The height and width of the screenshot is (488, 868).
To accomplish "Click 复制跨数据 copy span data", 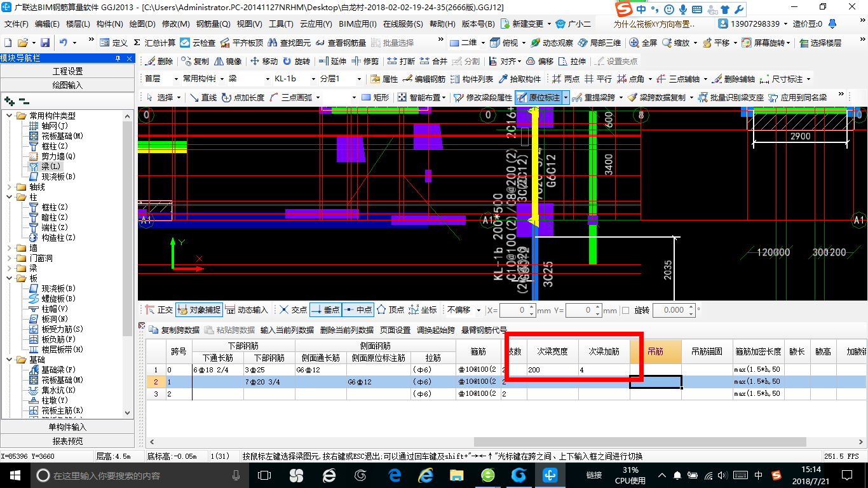I will click(x=175, y=330).
